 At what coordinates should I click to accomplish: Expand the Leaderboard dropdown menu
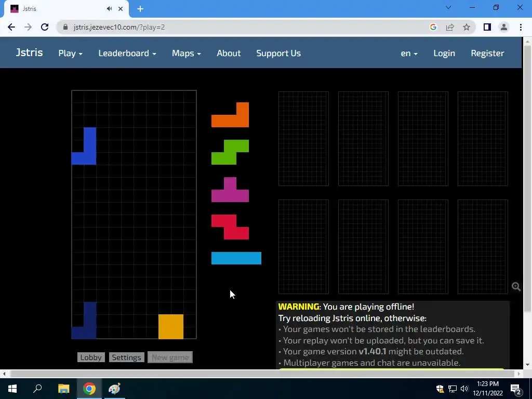click(x=127, y=54)
